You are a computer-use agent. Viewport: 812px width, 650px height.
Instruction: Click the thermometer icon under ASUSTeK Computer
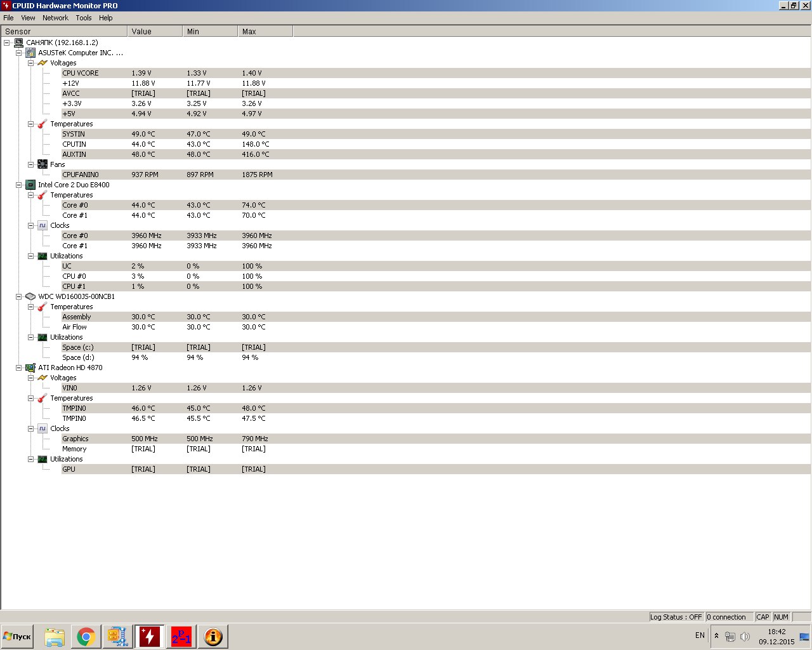pos(43,124)
